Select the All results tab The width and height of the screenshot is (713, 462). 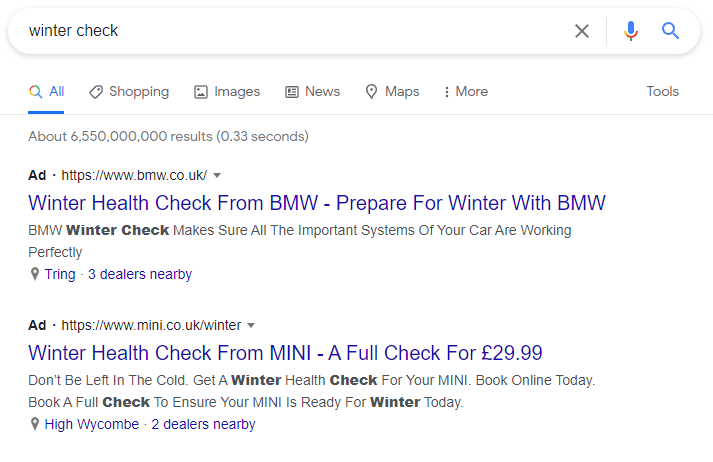47,91
